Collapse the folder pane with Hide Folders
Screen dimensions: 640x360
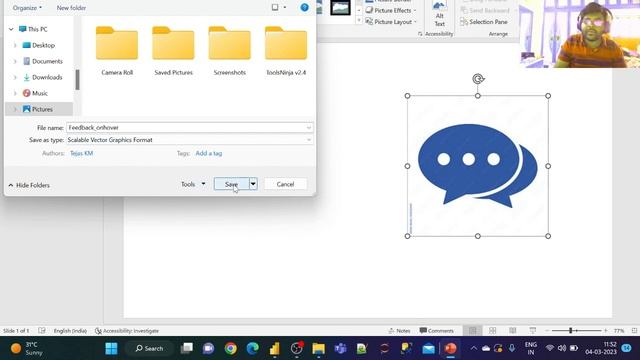pyautogui.click(x=29, y=185)
